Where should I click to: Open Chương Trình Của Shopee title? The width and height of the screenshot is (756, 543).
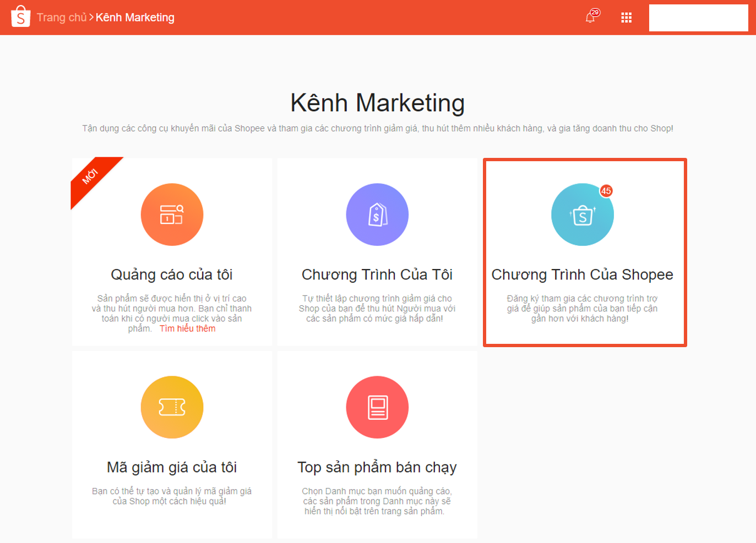(582, 274)
